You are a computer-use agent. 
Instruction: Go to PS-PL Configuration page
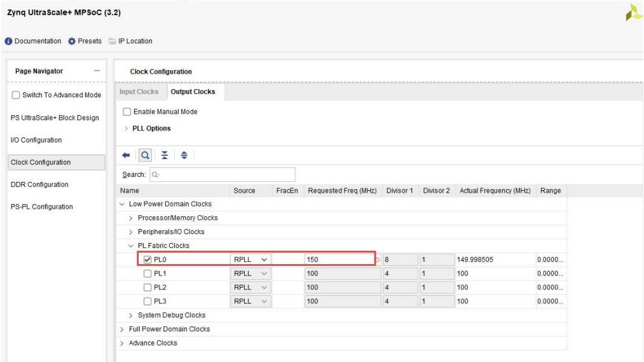pyautogui.click(x=40, y=207)
